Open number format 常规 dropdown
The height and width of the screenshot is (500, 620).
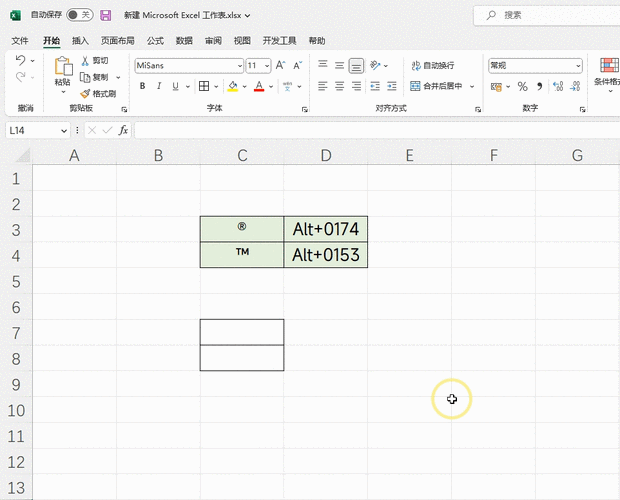point(578,66)
